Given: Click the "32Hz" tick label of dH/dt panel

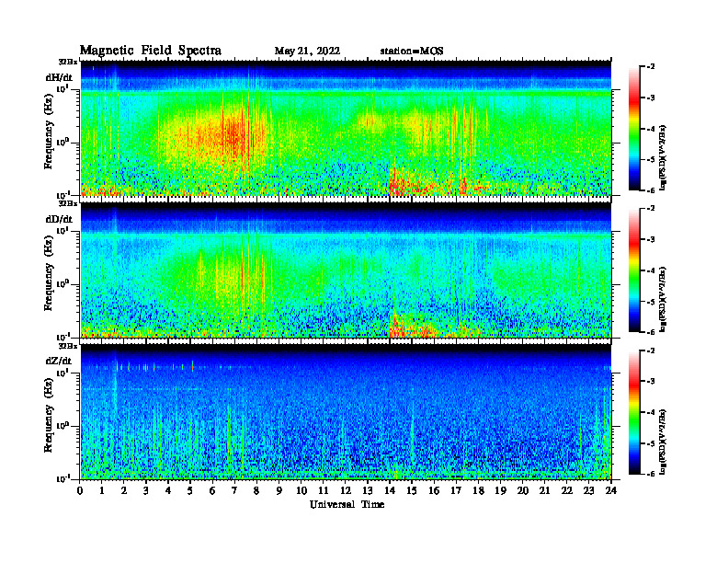Looking at the screenshot, I should click(x=67, y=62).
